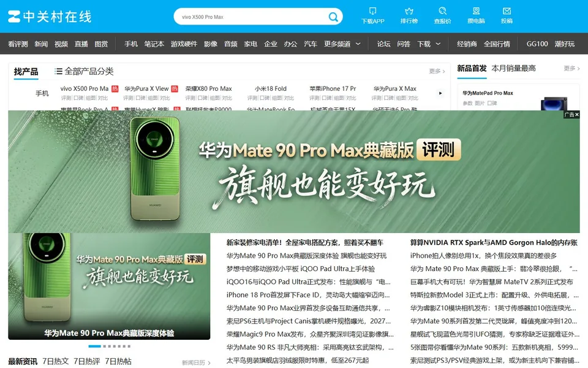Switch to 找产品 tab
This screenshot has width=588, height=368.
pos(26,71)
